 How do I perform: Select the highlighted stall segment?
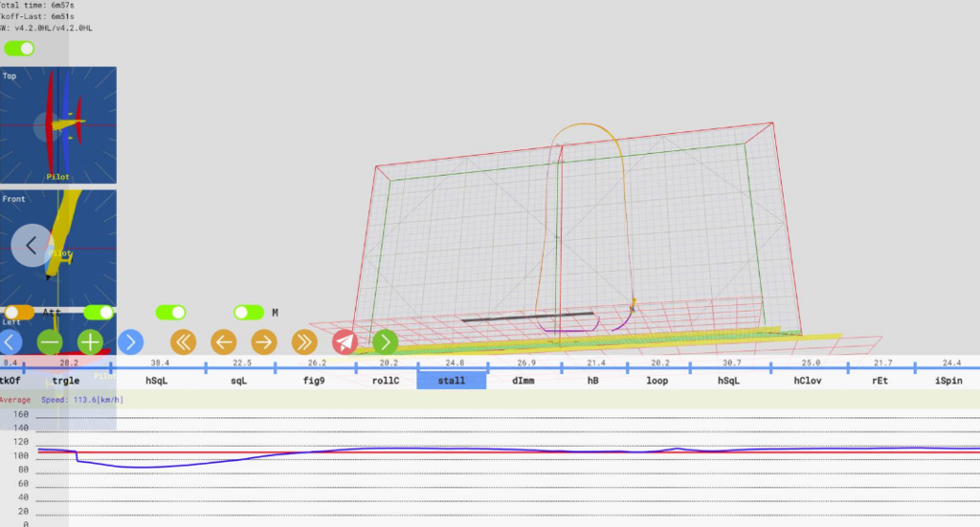point(452,381)
